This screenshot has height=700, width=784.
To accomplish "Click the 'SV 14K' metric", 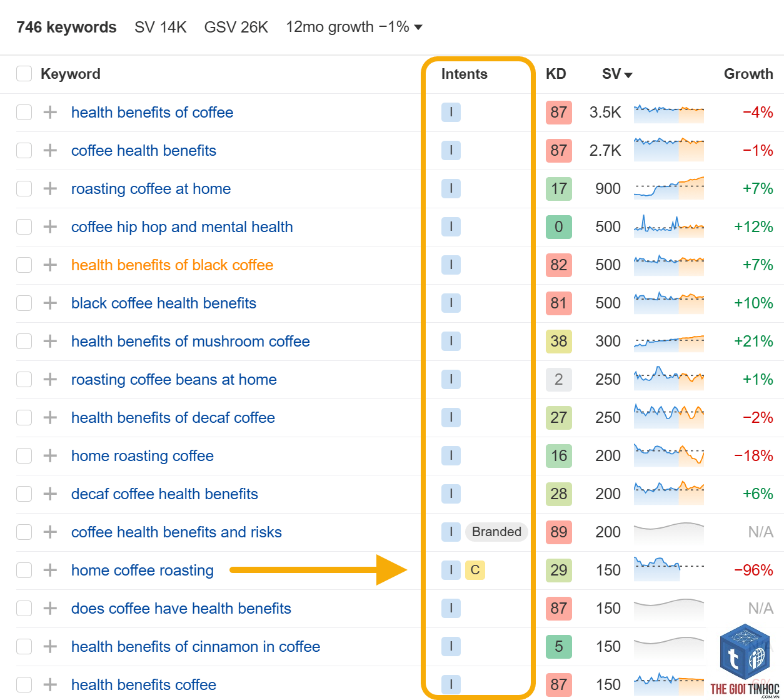I will pyautogui.click(x=161, y=28).
